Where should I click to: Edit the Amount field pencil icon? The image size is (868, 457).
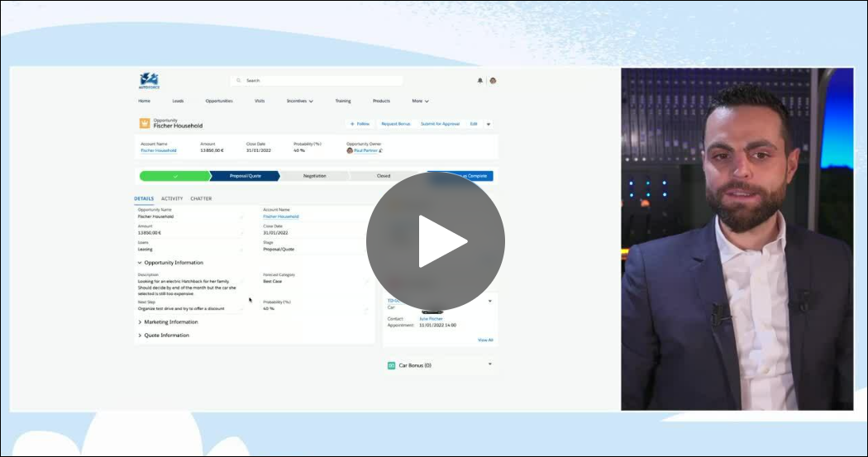click(241, 233)
